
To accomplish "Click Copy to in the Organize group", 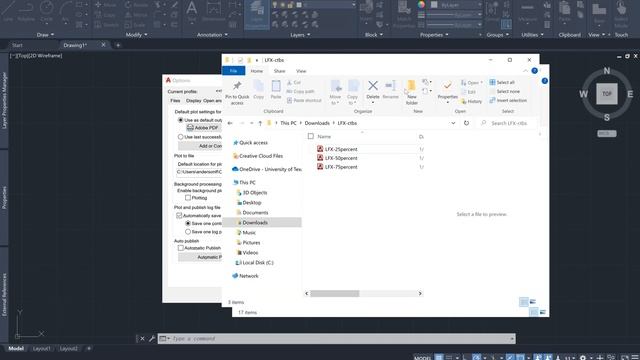I will click(352, 92).
